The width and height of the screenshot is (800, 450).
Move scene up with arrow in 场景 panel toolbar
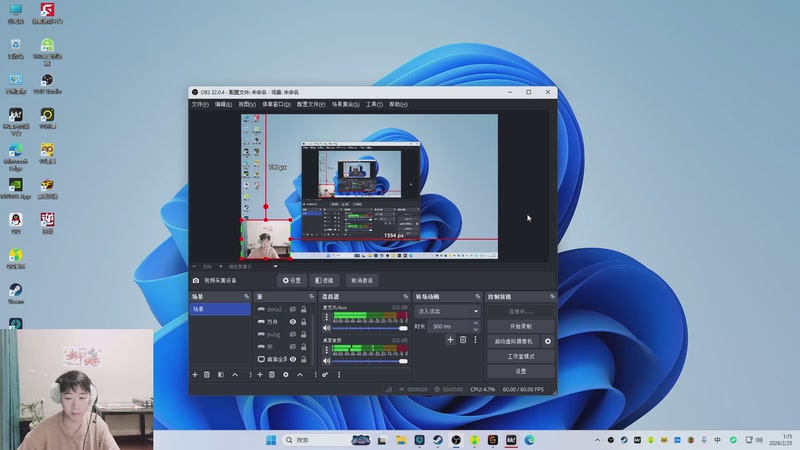pos(235,374)
